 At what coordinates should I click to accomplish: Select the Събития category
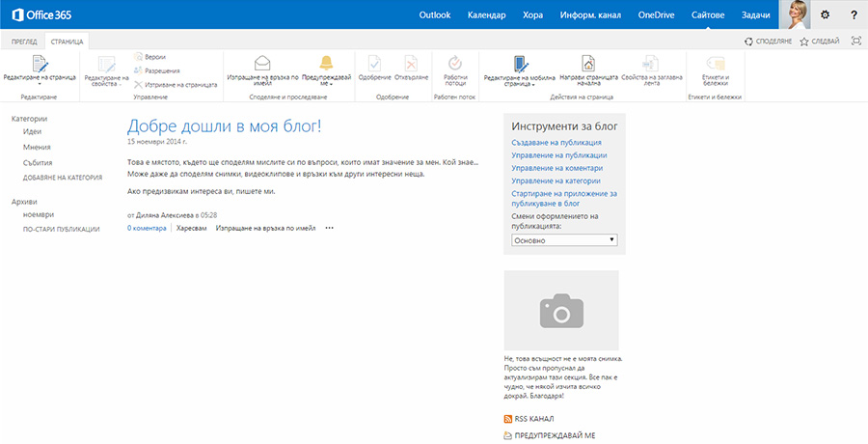[x=38, y=162]
